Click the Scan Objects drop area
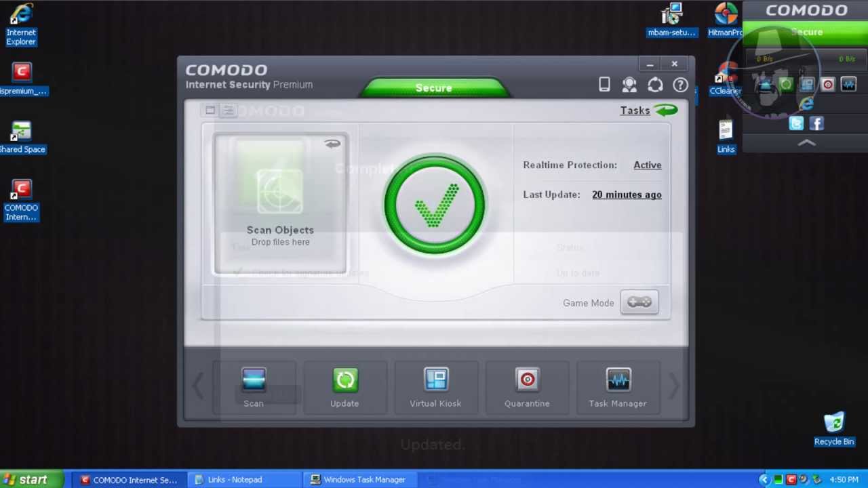868x488 pixels. [x=280, y=203]
